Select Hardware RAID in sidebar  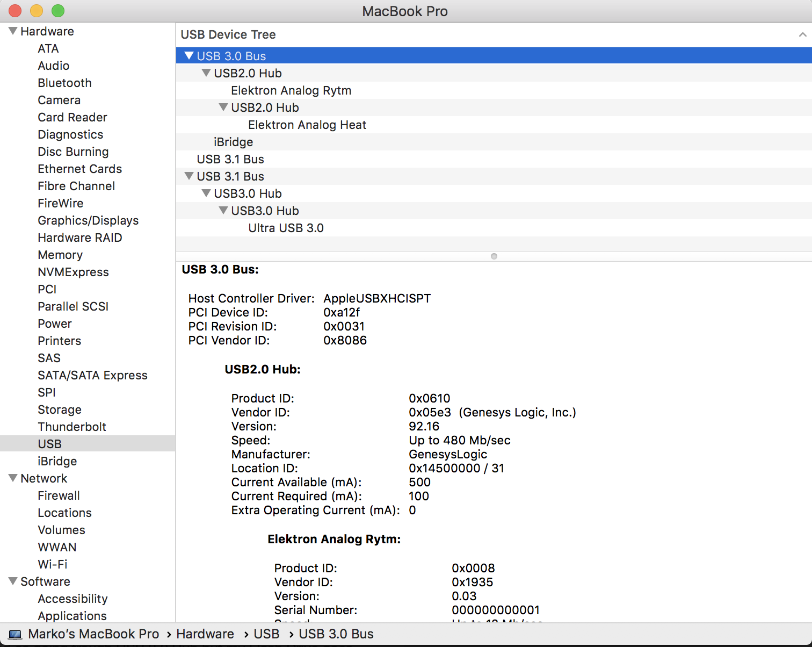(x=80, y=238)
